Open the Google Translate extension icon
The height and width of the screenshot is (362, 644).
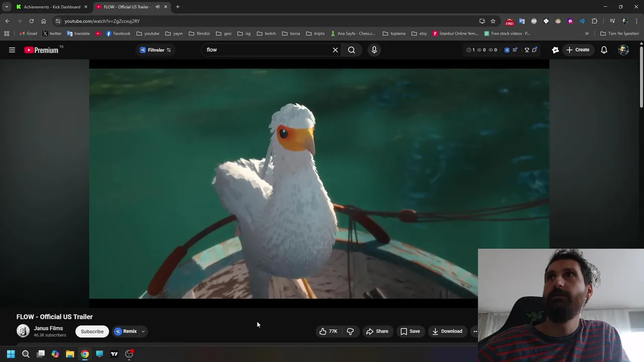(522, 21)
